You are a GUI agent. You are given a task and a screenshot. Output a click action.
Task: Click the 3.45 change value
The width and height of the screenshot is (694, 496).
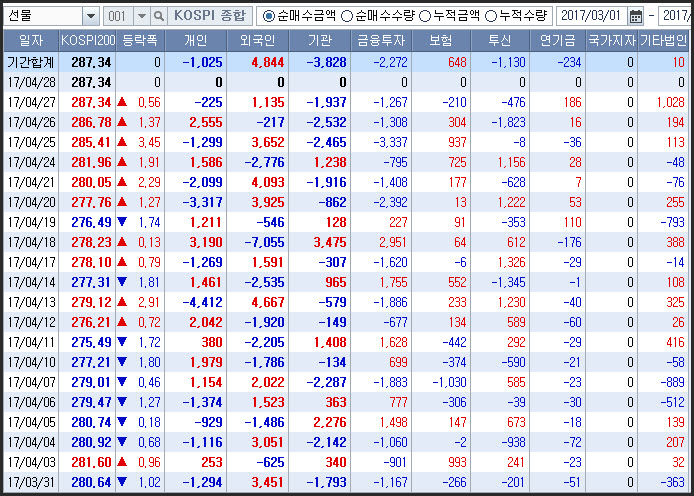(x=149, y=142)
